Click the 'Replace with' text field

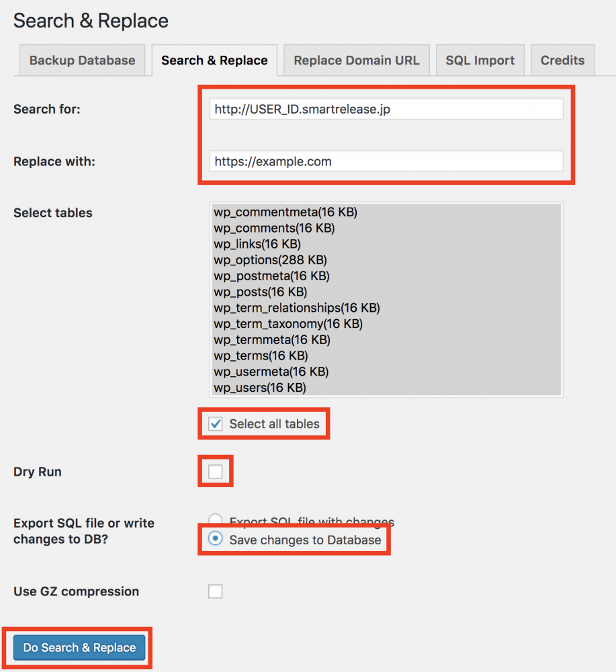pos(386,161)
